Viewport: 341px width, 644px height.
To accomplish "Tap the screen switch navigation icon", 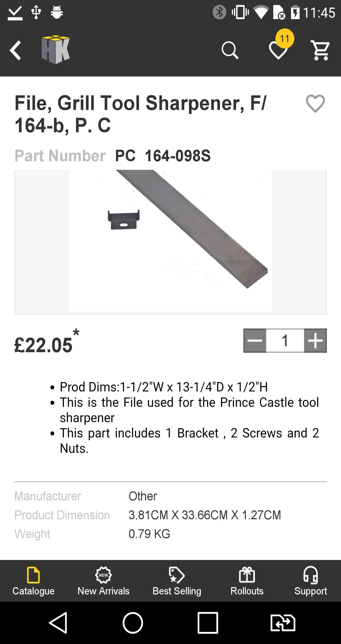I will [283, 622].
